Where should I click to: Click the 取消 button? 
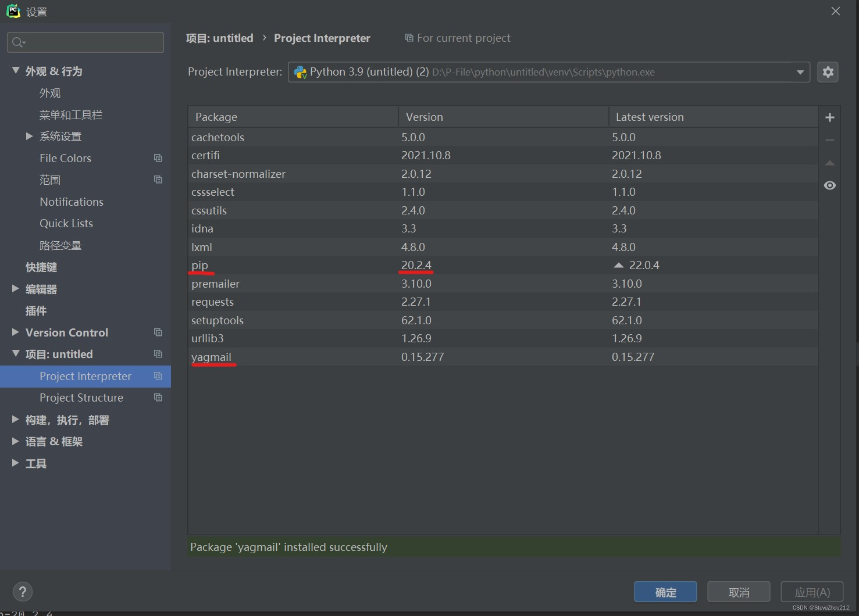[739, 592]
